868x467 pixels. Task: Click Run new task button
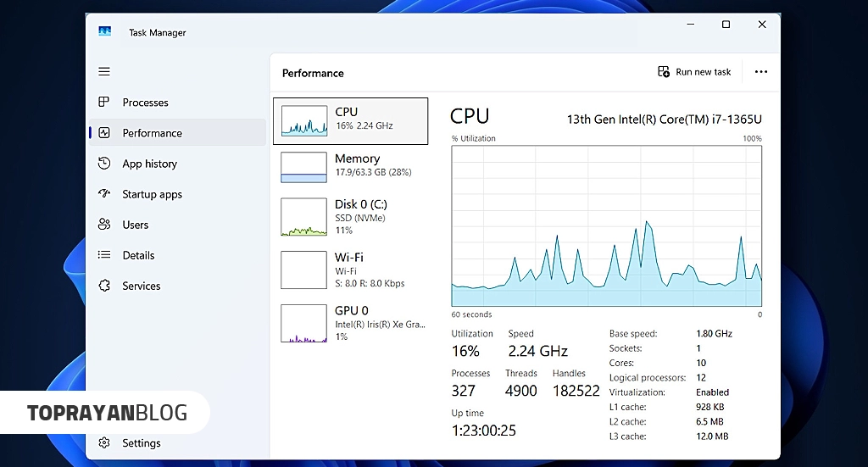pyautogui.click(x=694, y=72)
